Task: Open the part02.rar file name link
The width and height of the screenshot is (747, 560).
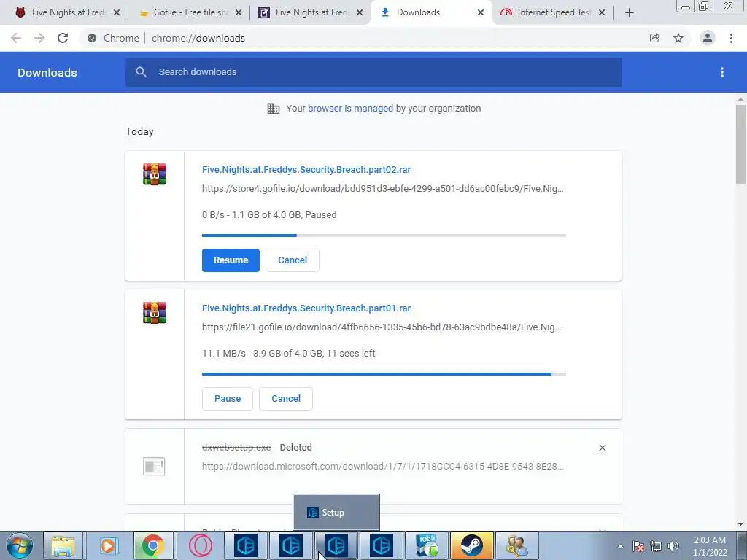Action: [306, 169]
